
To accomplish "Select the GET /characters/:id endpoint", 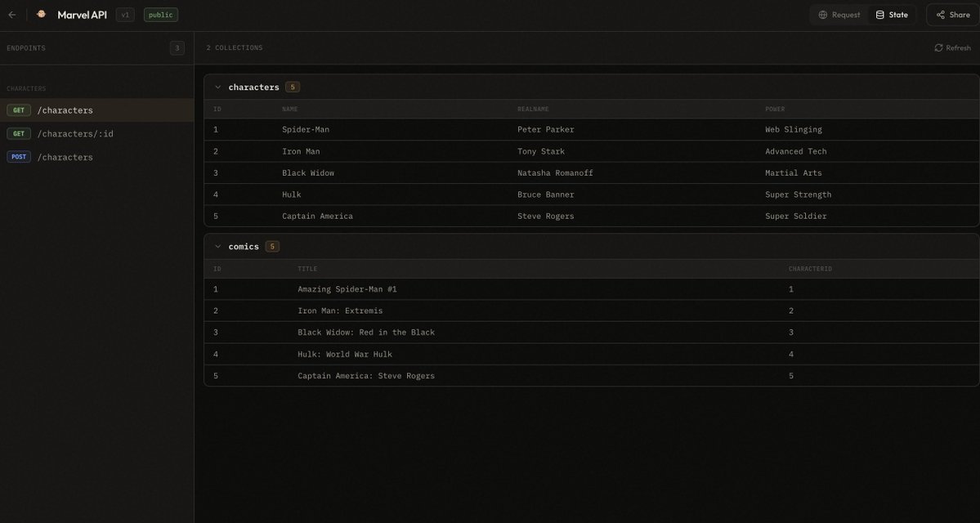I will point(97,134).
